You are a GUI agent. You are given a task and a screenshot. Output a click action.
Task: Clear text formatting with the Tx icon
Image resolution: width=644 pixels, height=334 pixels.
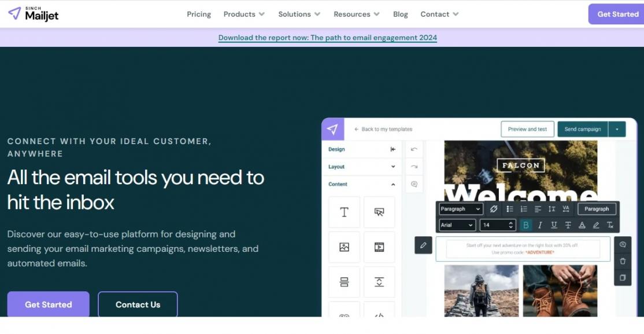[x=610, y=225]
